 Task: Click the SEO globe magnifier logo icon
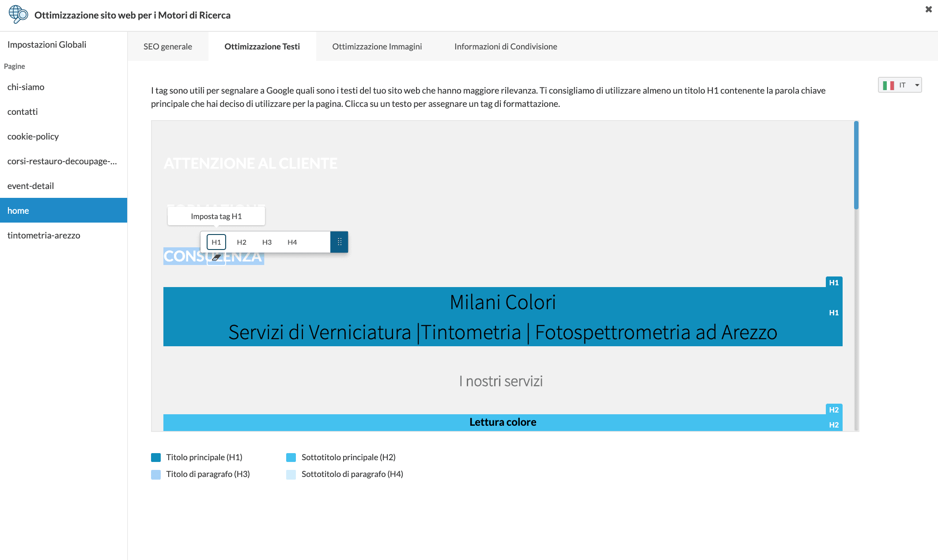pyautogui.click(x=18, y=15)
